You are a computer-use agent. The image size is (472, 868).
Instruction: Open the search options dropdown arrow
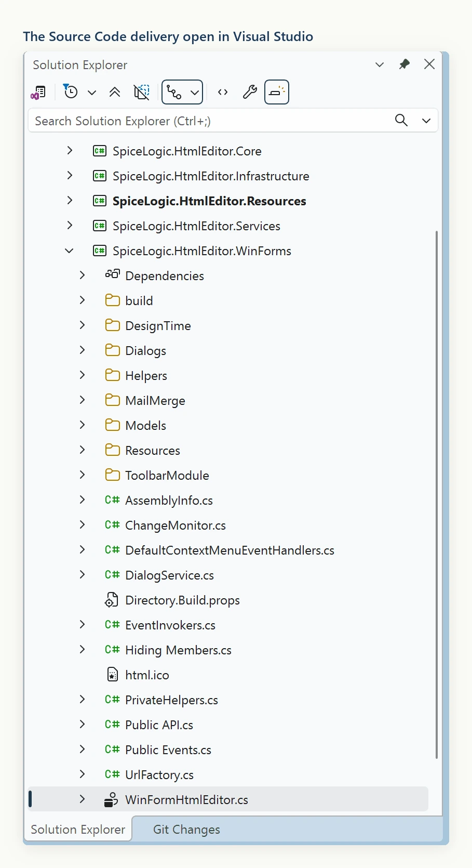click(x=426, y=121)
